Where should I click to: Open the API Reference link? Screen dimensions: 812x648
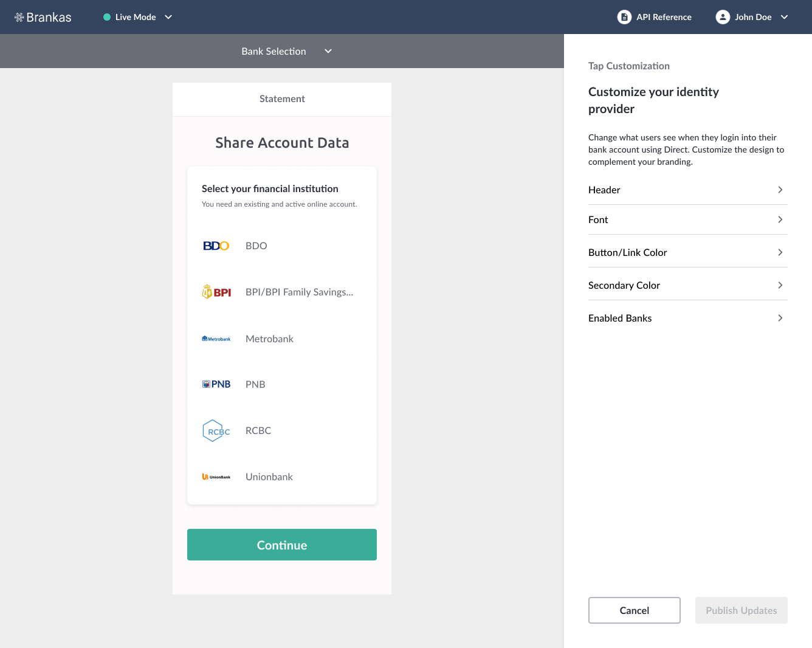[664, 17]
